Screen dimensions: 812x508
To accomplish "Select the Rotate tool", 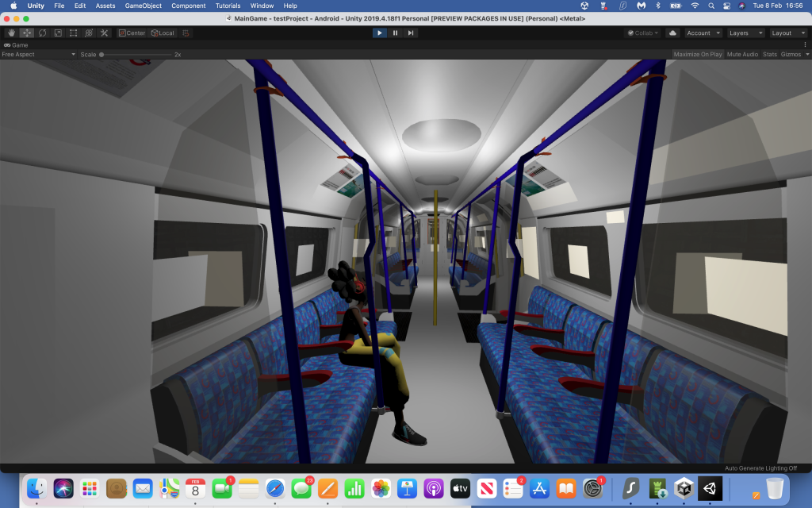I will (43, 33).
